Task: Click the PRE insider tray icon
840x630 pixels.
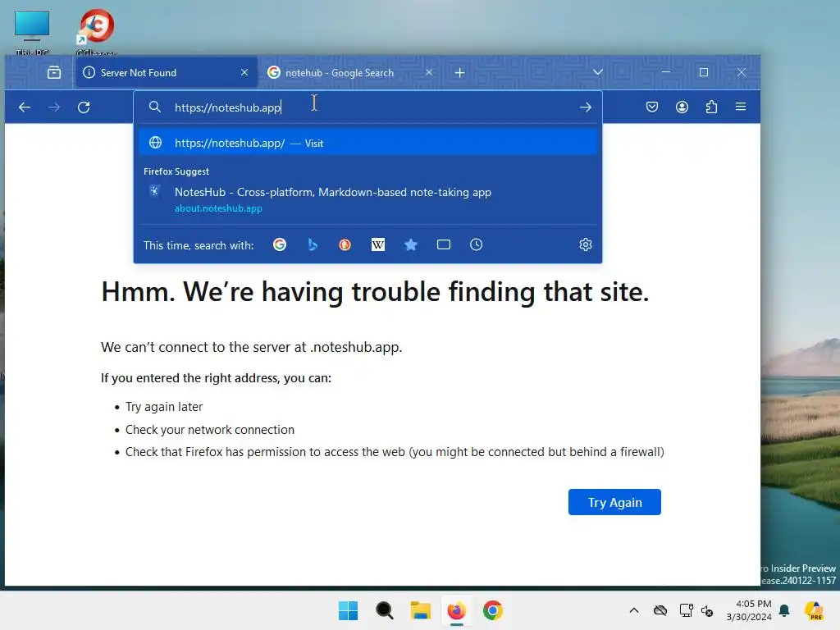Action: point(814,610)
